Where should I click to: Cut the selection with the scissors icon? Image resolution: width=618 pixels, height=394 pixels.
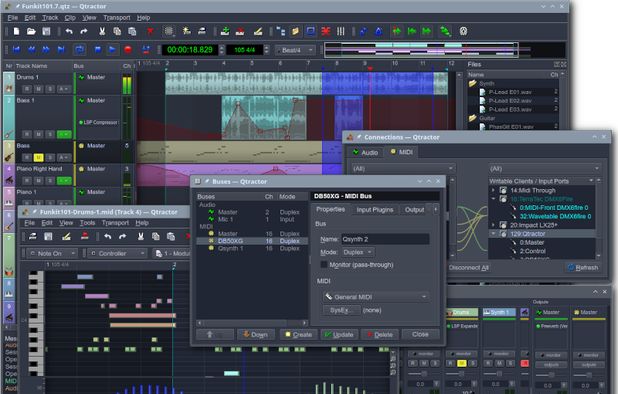click(x=102, y=31)
